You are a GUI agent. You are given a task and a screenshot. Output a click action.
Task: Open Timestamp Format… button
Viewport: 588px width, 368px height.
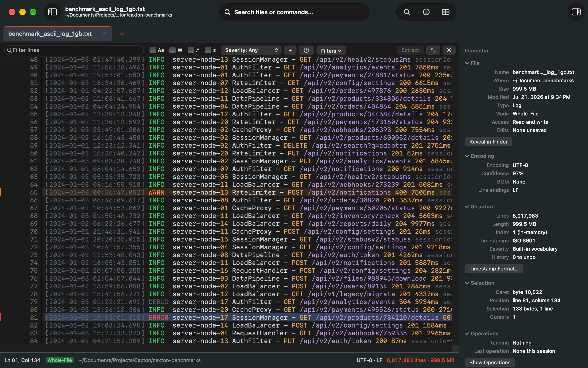(x=494, y=269)
